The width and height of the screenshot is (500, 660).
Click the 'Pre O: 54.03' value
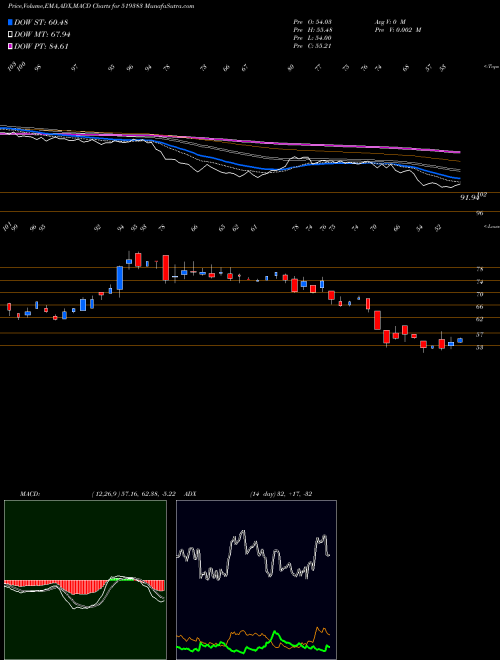(x=312, y=22)
